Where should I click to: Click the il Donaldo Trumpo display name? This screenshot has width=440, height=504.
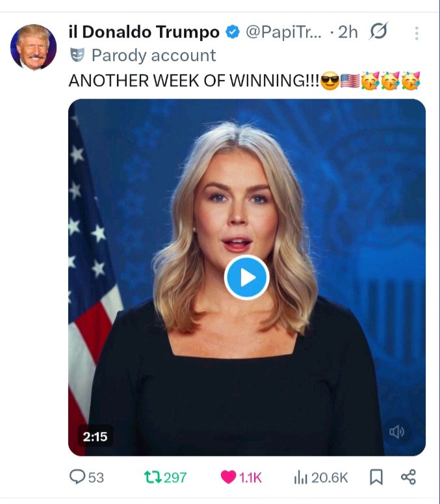[x=144, y=32]
